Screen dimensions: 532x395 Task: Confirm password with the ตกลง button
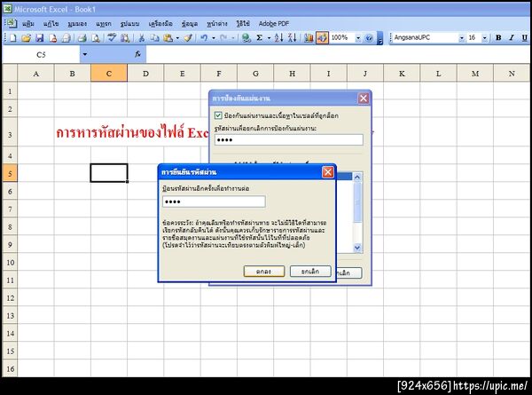(x=264, y=272)
